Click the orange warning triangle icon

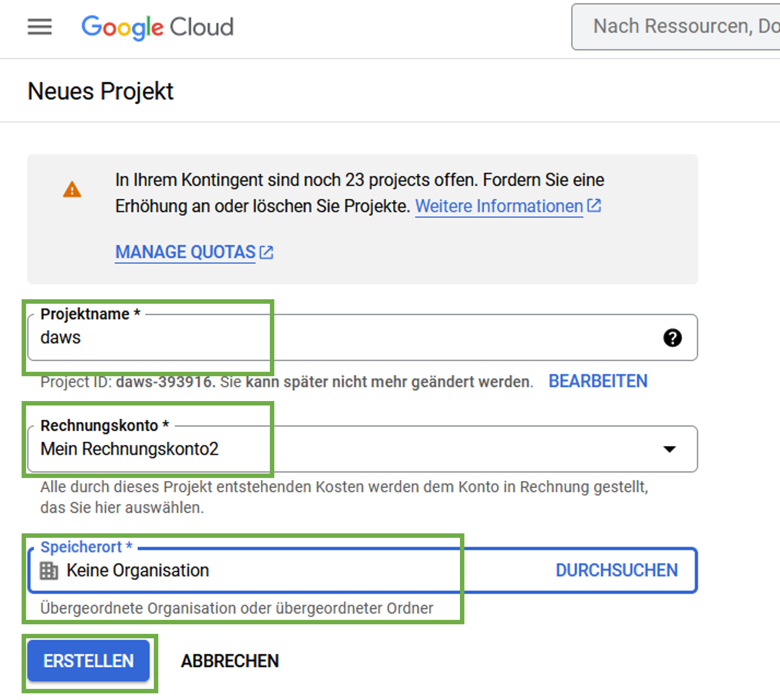click(72, 189)
